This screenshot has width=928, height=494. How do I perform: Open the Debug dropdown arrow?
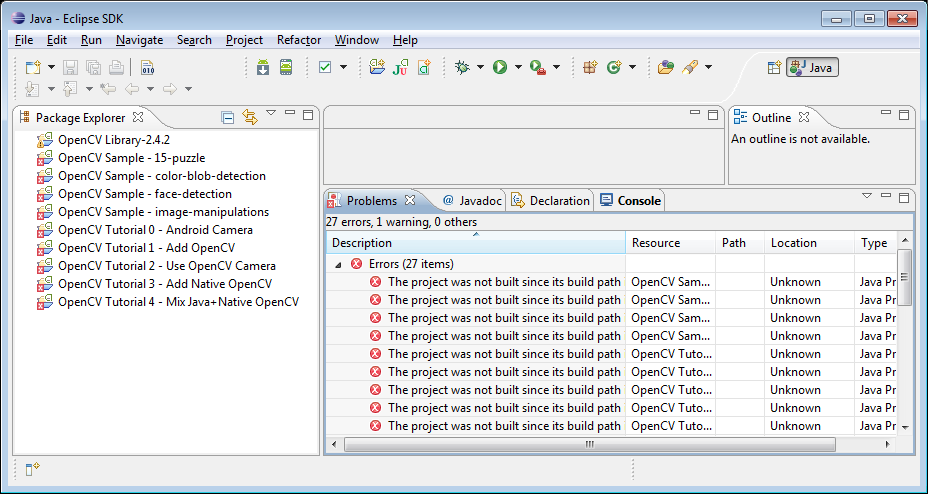point(480,67)
